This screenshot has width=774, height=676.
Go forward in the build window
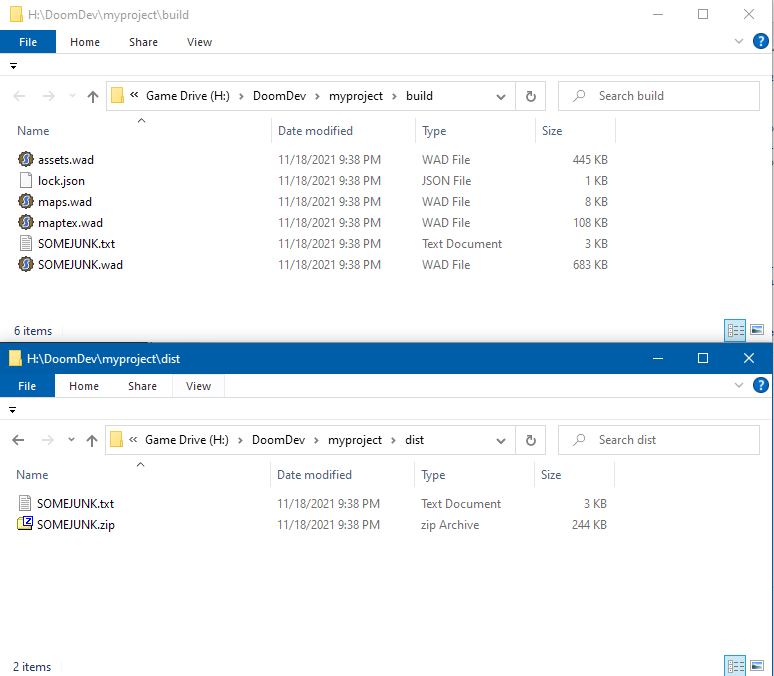(x=48, y=96)
